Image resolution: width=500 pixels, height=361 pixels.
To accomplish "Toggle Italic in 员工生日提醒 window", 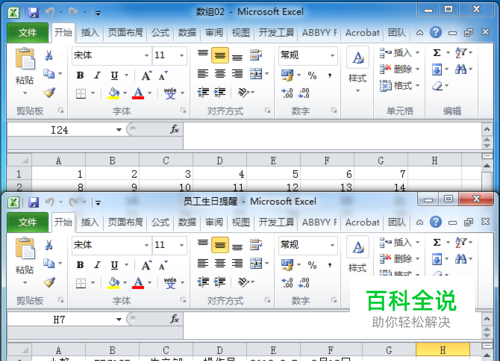I will (x=97, y=265).
